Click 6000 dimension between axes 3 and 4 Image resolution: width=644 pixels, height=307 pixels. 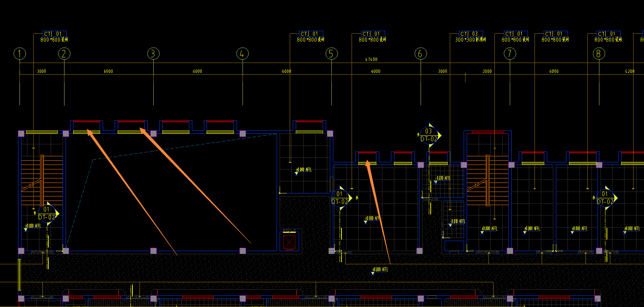198,71
